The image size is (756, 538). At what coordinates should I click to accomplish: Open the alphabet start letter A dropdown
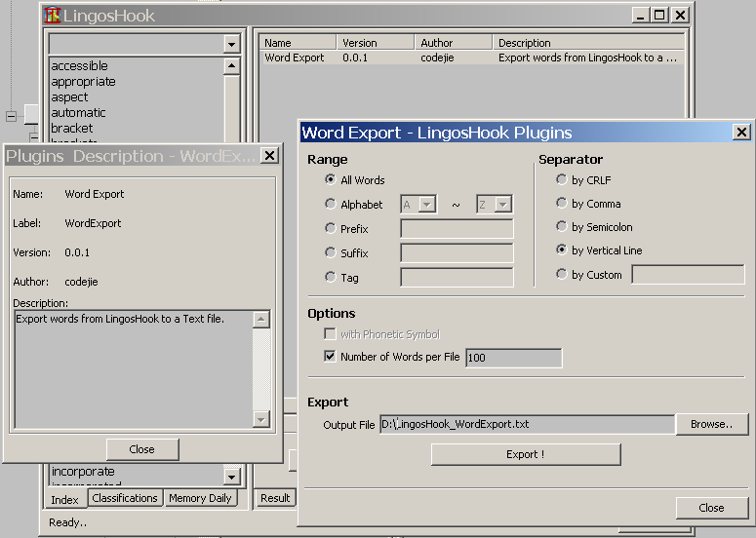(426, 205)
